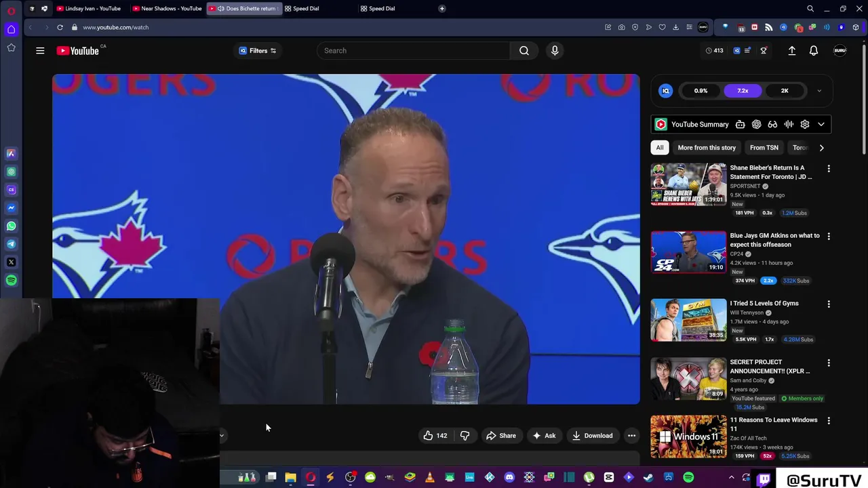
Task: Share this video
Action: click(x=501, y=436)
